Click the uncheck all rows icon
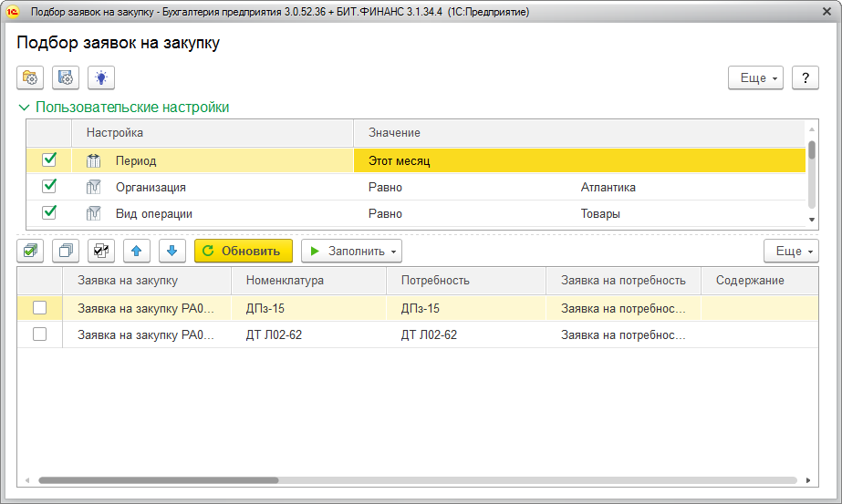The image size is (842, 504). (x=66, y=251)
